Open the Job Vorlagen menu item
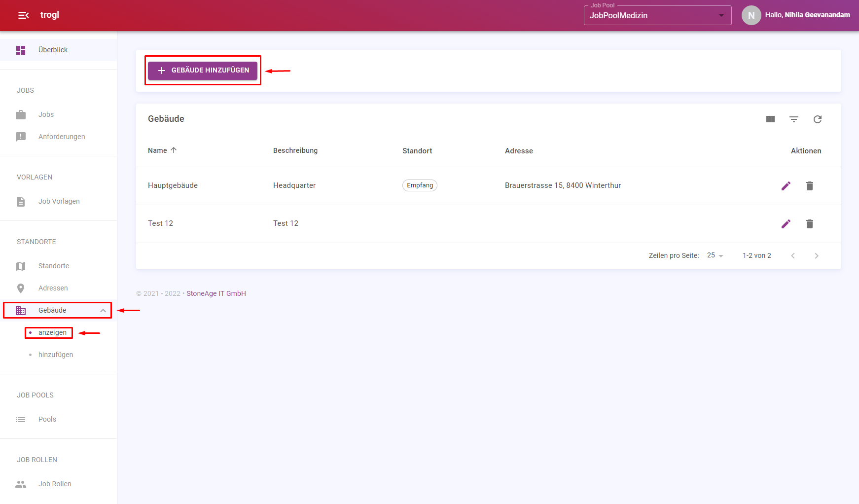 [x=58, y=201]
